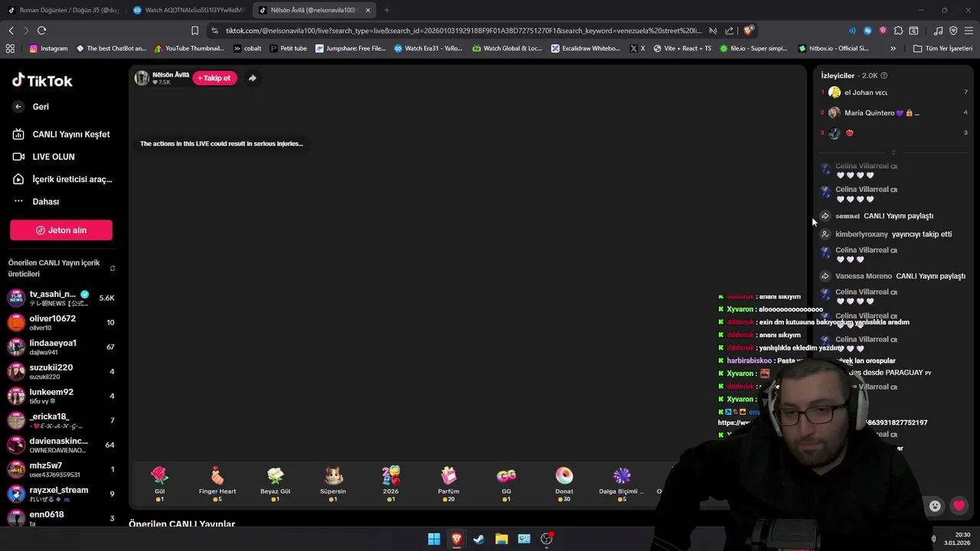The height and width of the screenshot is (551, 980).
Task: Open davienaskinc recommended live channel
Action: [x=61, y=445]
